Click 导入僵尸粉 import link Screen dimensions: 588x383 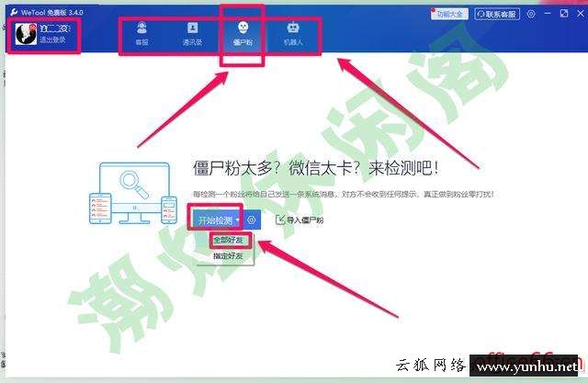pyautogui.click(x=300, y=220)
